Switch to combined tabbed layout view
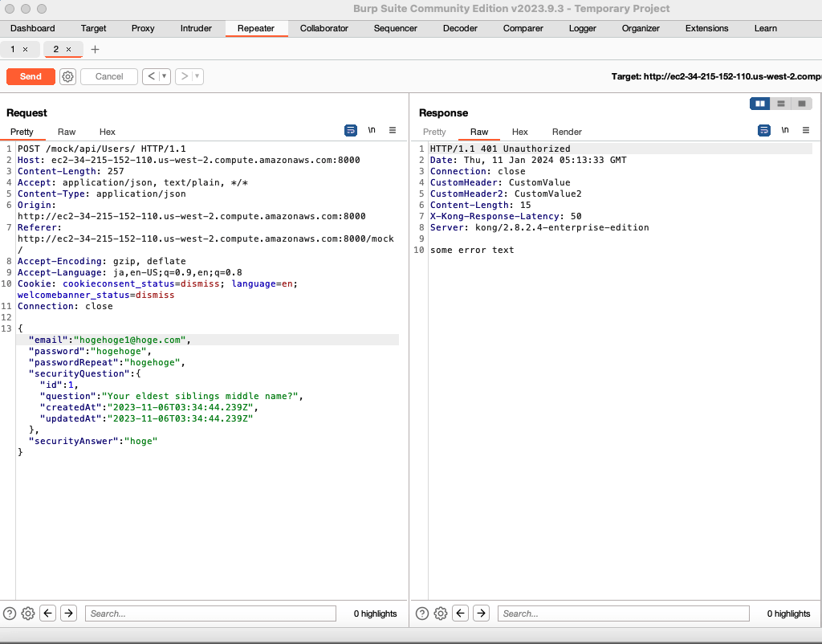This screenshot has height=644, width=822. (x=801, y=104)
